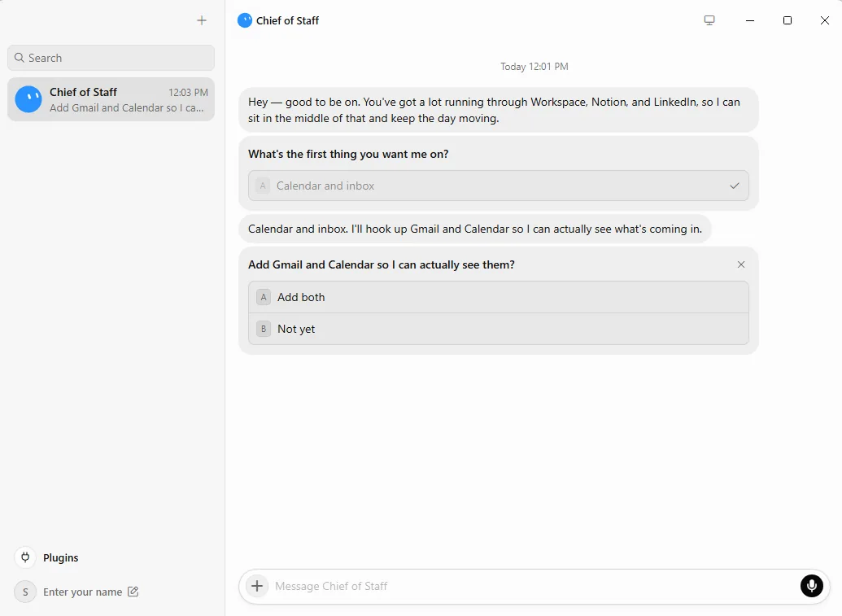Click the S profile avatar
Image resolution: width=842 pixels, height=616 pixels.
(25, 592)
